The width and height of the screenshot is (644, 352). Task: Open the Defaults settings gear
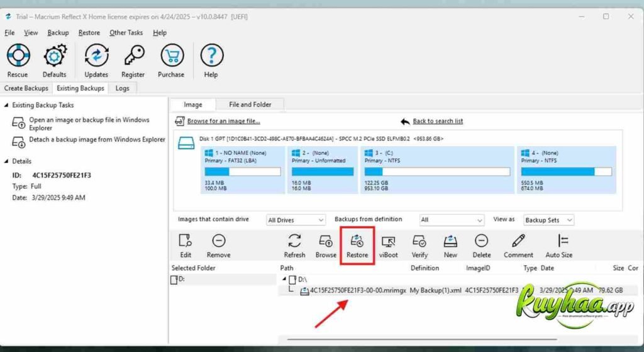point(54,61)
